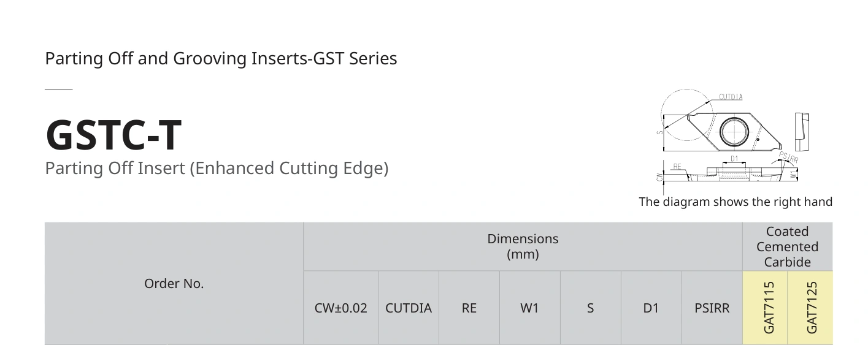Click the GAT7115 grade cell
This screenshot has width=868, height=345.
click(765, 308)
